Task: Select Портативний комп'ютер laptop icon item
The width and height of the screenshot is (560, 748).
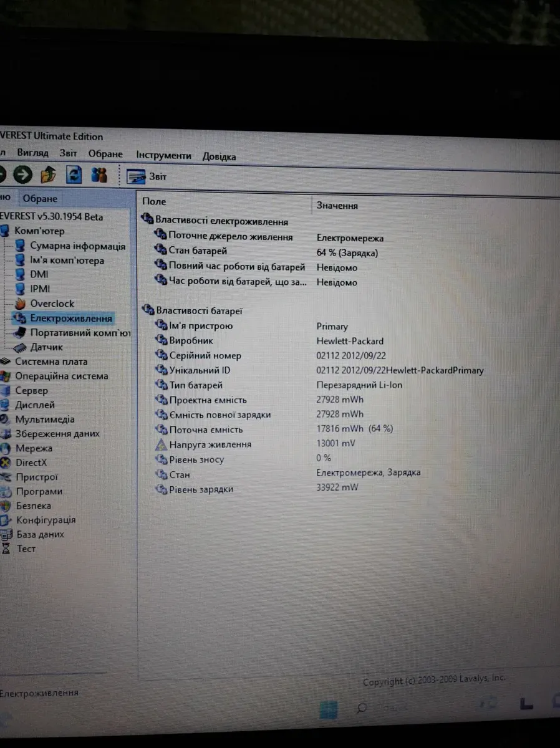Action: pyautogui.click(x=80, y=333)
